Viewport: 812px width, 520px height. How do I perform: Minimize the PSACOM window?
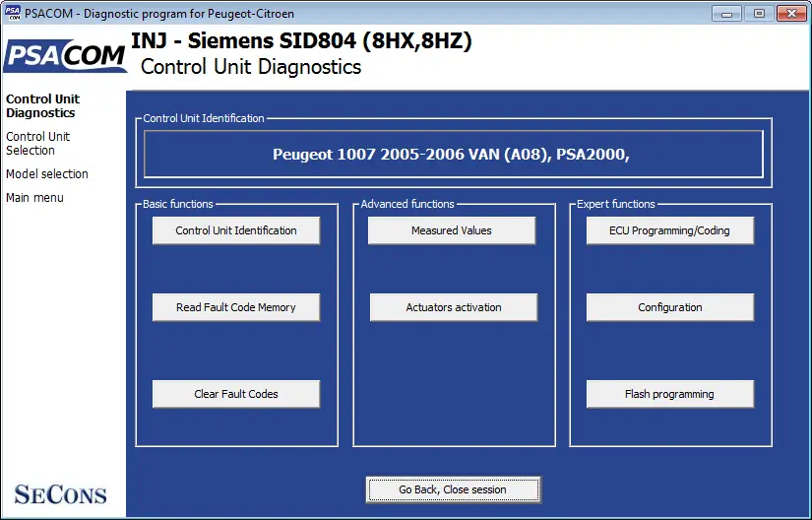click(726, 14)
